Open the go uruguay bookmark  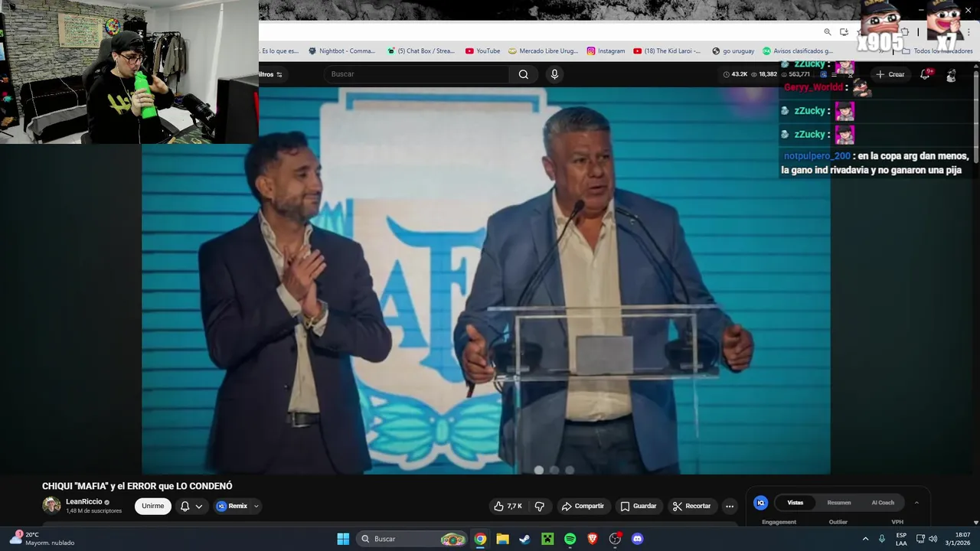point(733,51)
